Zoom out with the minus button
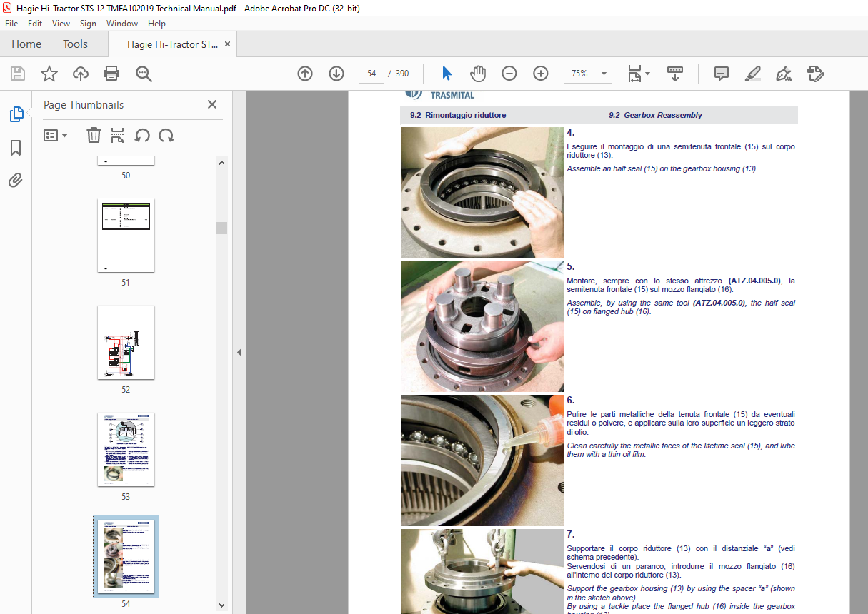 point(509,74)
